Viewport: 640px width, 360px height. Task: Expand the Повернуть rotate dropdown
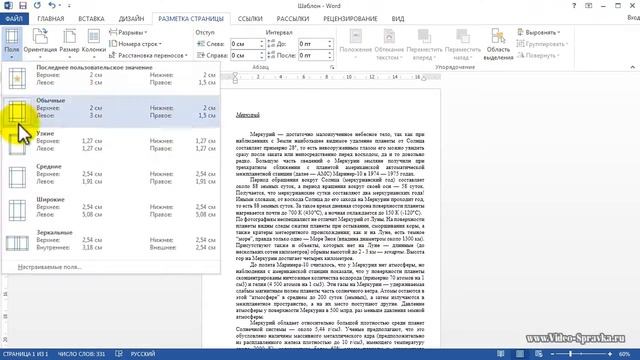[x=538, y=55]
